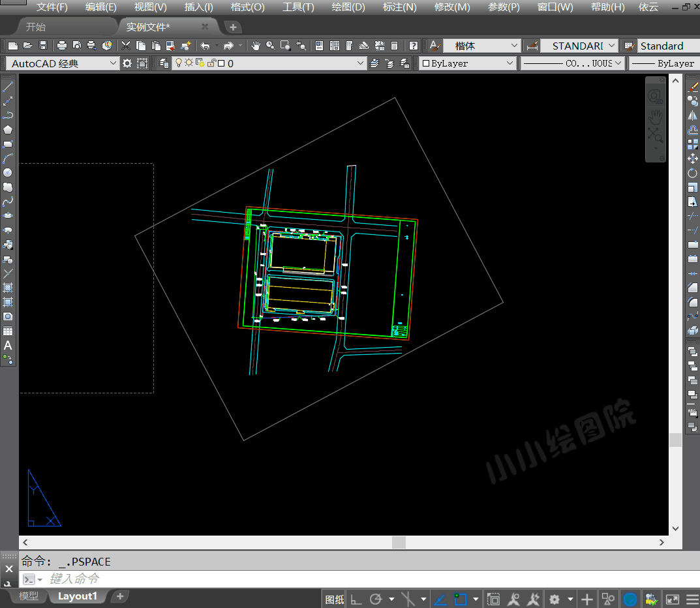The height and width of the screenshot is (608, 700).
Task: Expand the AutoCAD 经典 workspace dropdown
Action: (113, 63)
